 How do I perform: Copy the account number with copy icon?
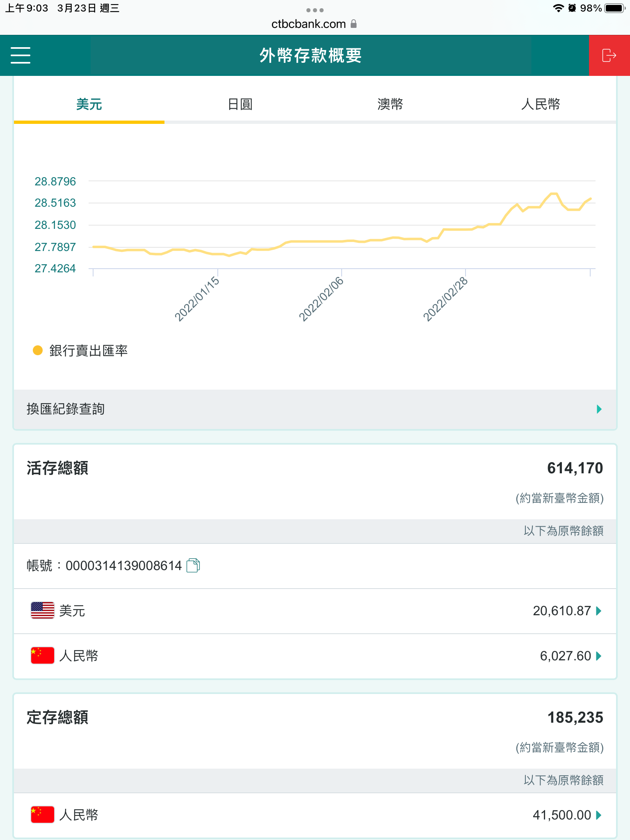[193, 566]
